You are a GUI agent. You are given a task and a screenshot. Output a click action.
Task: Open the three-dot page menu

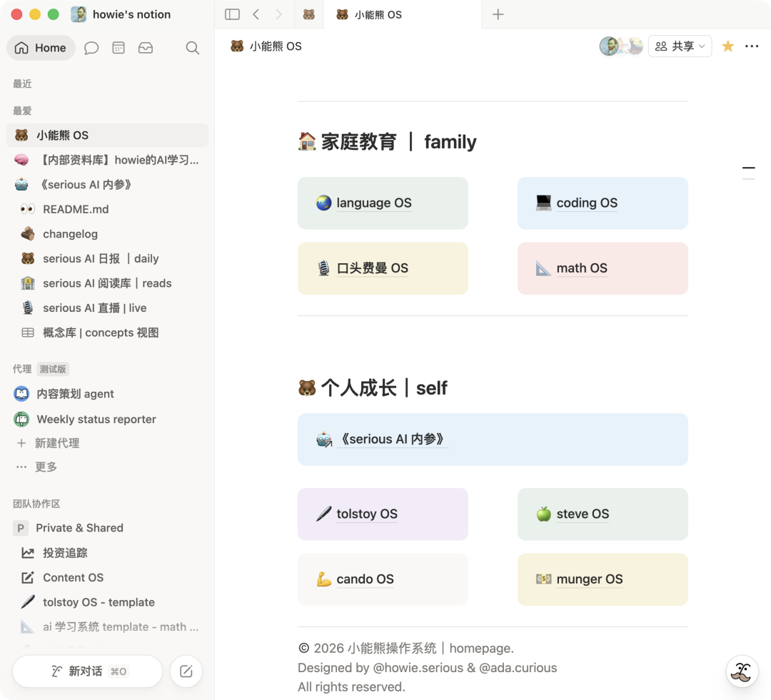coord(752,46)
